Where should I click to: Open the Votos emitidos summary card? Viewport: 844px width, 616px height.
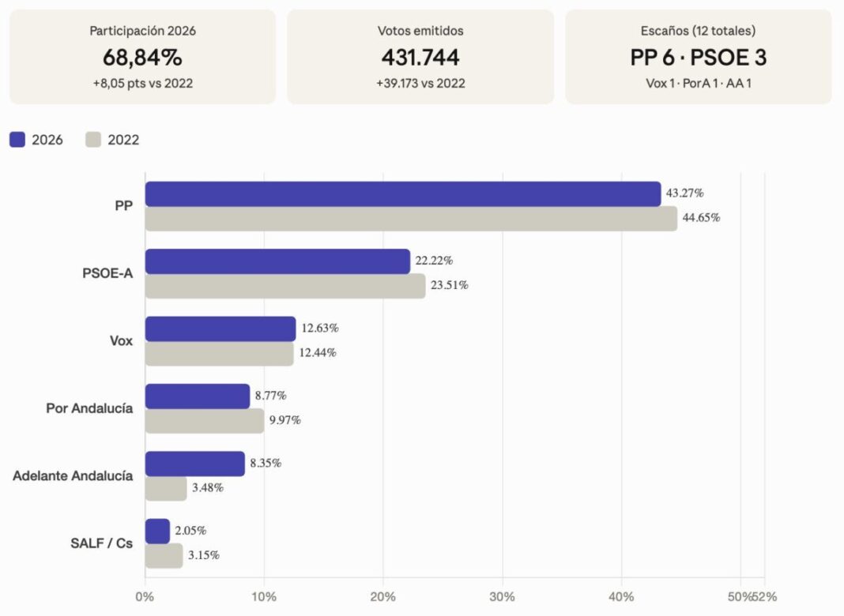coord(420,57)
